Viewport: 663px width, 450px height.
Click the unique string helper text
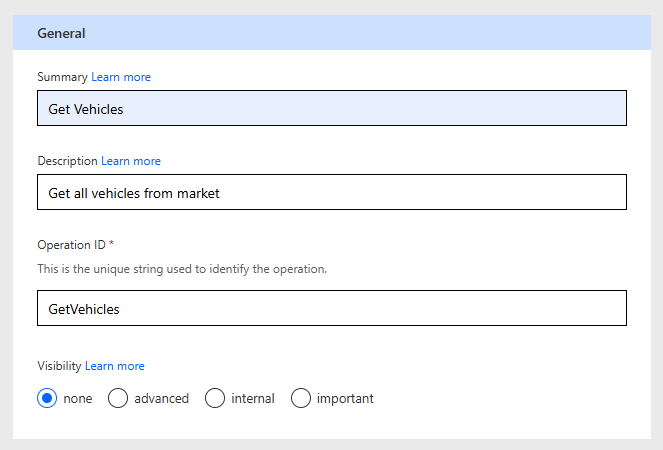pos(182,269)
